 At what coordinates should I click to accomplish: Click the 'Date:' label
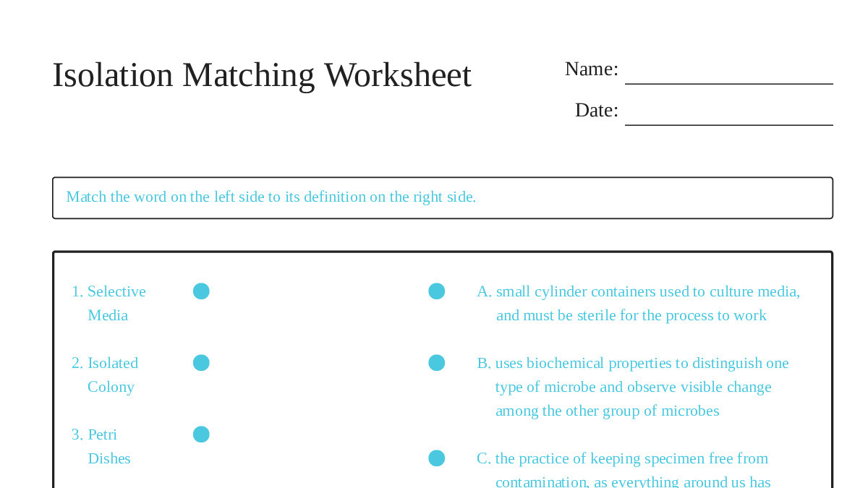tap(596, 111)
